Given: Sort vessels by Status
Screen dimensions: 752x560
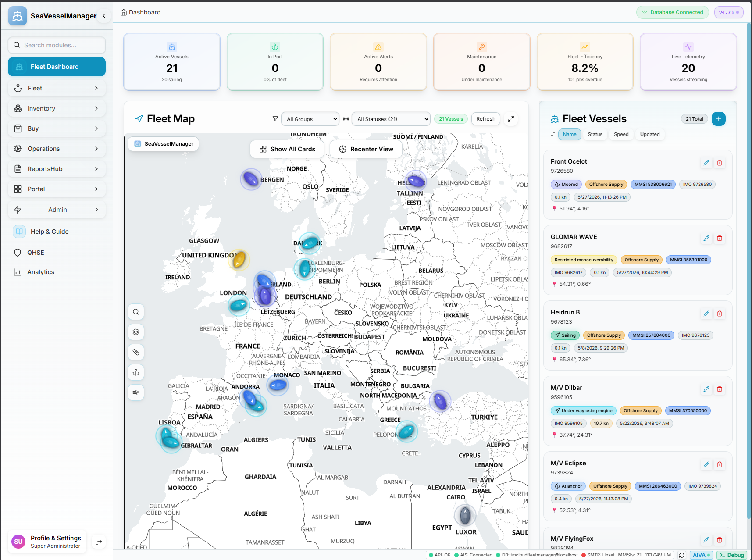Looking at the screenshot, I should 595,134.
